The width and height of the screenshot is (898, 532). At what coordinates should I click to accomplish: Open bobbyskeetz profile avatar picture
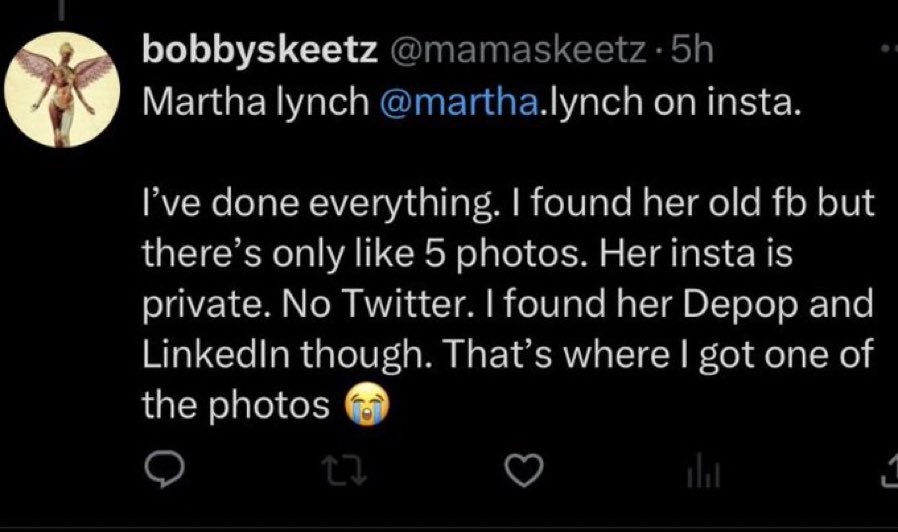pos(62,90)
